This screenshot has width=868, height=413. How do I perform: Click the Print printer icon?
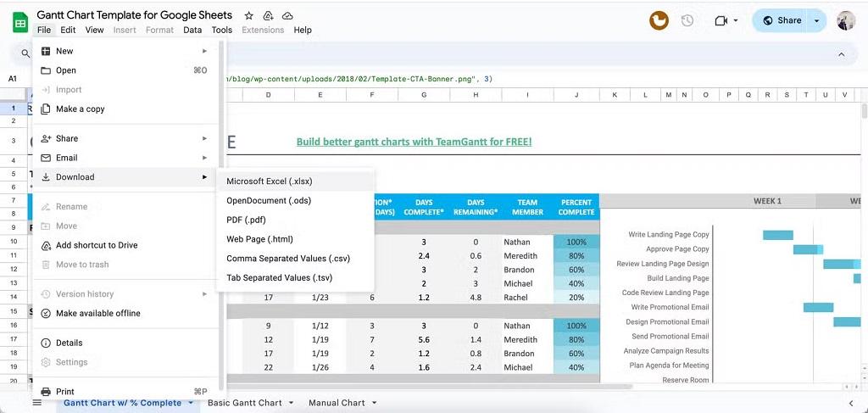point(46,392)
